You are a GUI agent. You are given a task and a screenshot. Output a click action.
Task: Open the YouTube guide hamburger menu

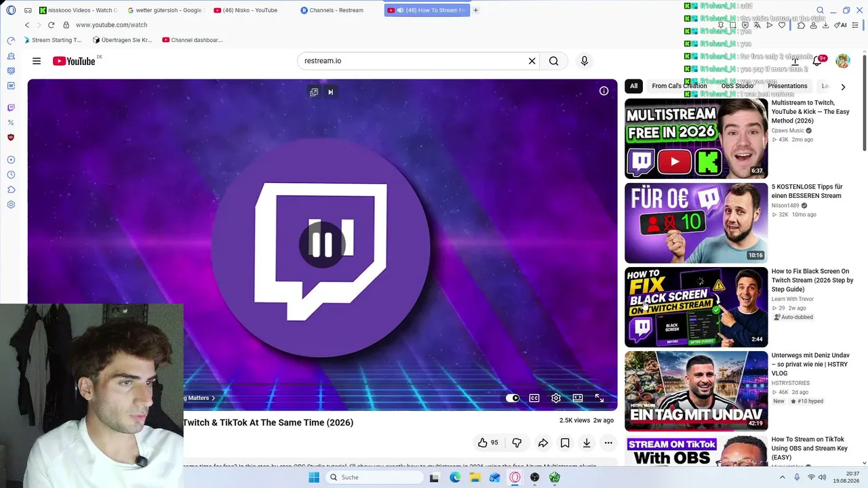coord(37,61)
